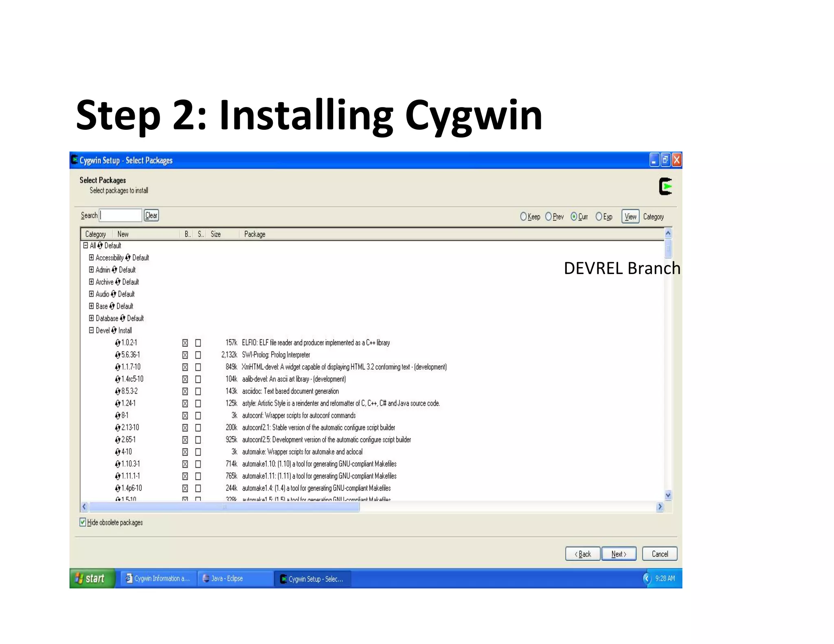Cycle version icon for automake1.4 1.4p6-10
Viewport: 834px width, 644px height.
point(118,488)
